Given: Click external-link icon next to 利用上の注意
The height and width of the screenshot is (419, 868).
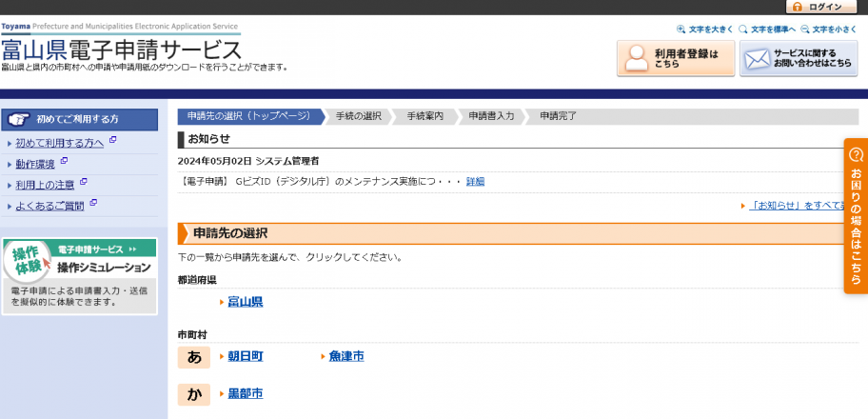Looking at the screenshot, I should [83, 182].
